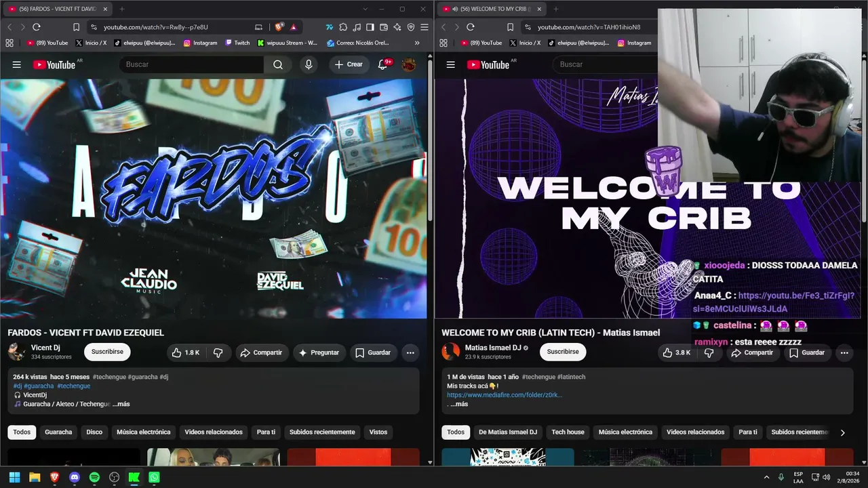
Task: Select the Guaracha filter chip
Action: 58,432
